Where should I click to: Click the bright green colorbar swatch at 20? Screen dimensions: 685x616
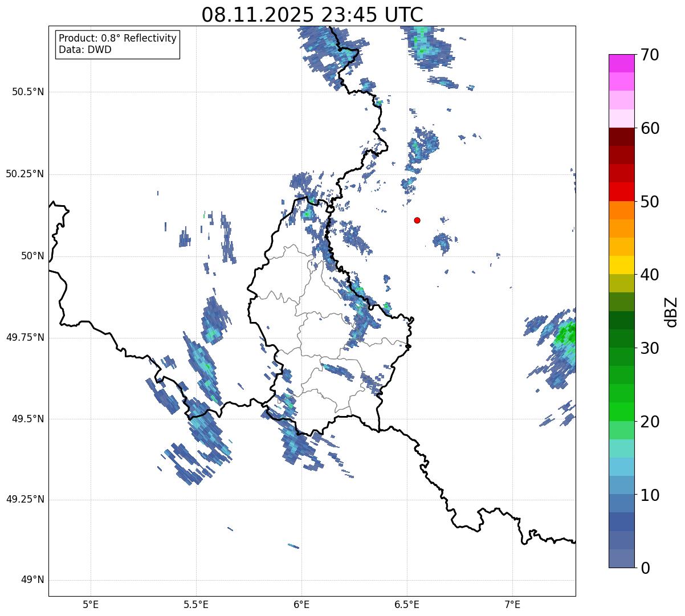pyautogui.click(x=621, y=411)
